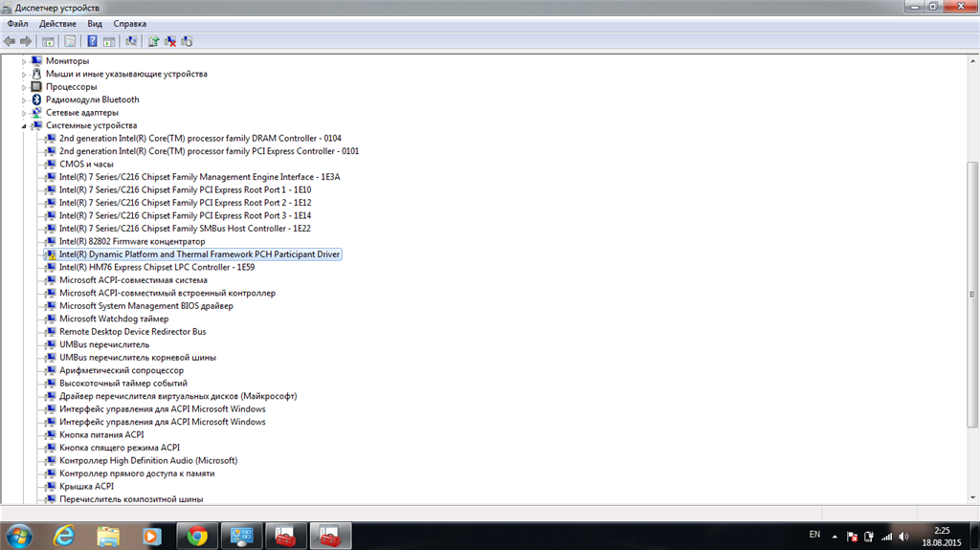
Task: Click the taskbar clock showing 2:25
Action: 942,537
